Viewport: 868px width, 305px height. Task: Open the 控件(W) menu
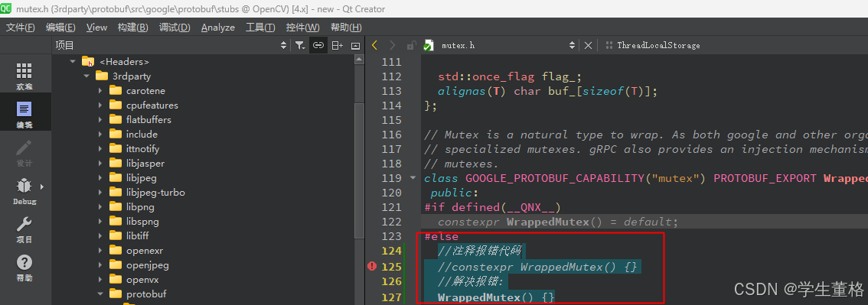(303, 27)
